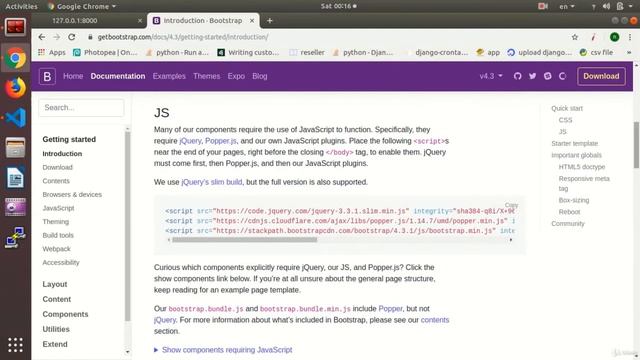Close the Introduction Bootstrap tab
Screen dimensions: 640x360
coord(252,20)
